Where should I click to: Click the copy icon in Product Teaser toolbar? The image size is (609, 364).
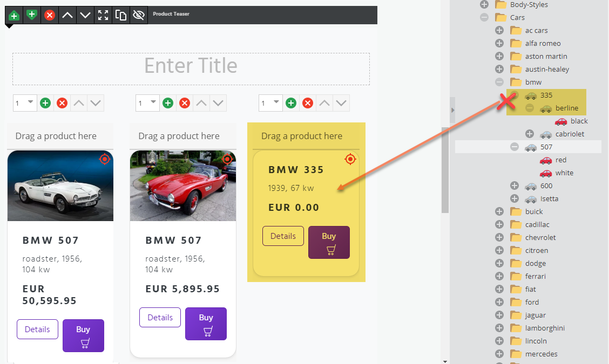[x=121, y=15]
